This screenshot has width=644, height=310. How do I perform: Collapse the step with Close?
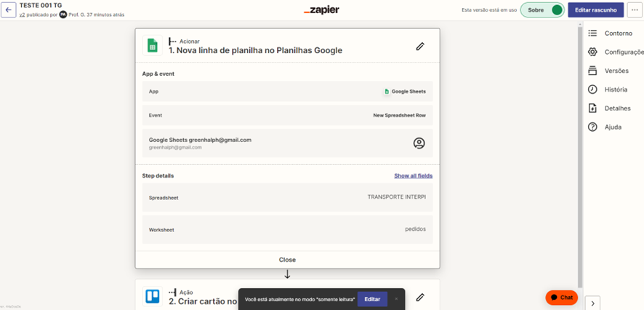click(x=287, y=260)
